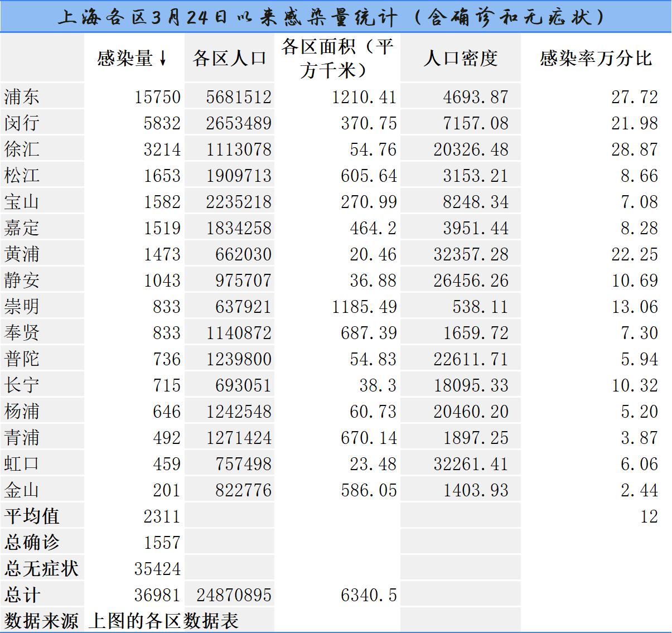Click the total confirmed value 1557
The width and height of the screenshot is (672, 633).
(162, 543)
